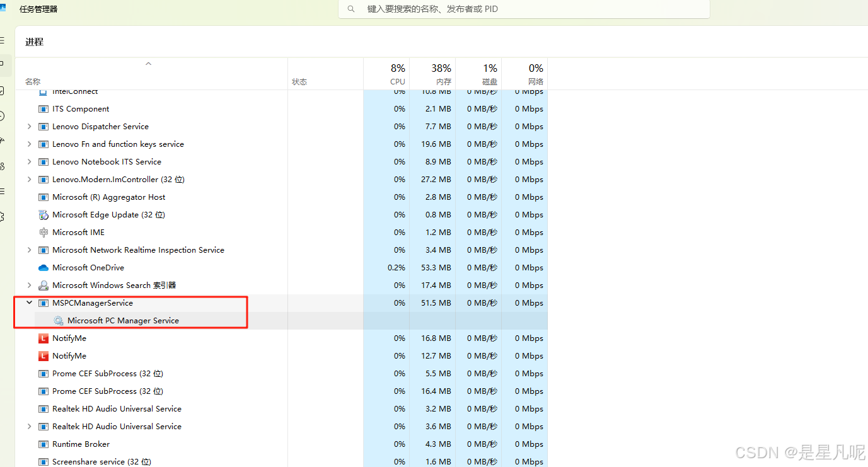Screen dimensions: 868x467
Task: Select the Lenovo Notebook ITS Service icon
Action: click(43, 162)
